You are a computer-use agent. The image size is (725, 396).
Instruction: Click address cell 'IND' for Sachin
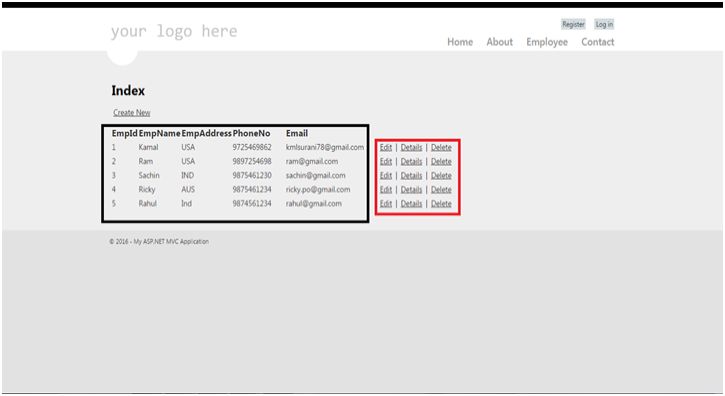187,175
